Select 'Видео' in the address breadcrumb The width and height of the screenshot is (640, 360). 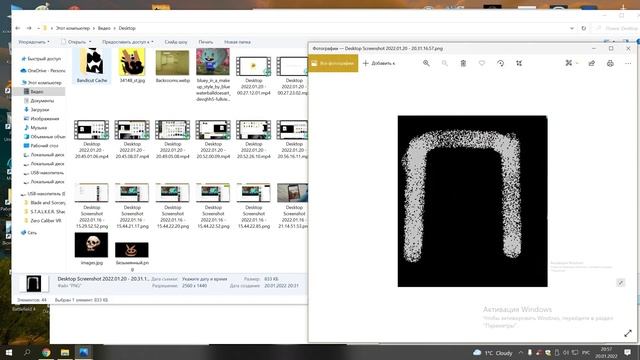(104, 28)
